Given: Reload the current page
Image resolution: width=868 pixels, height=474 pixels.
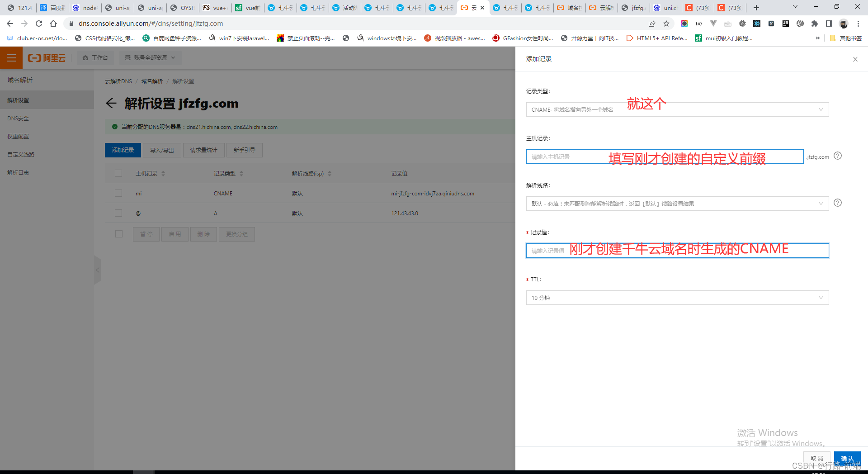Looking at the screenshot, I should pyautogui.click(x=39, y=24).
